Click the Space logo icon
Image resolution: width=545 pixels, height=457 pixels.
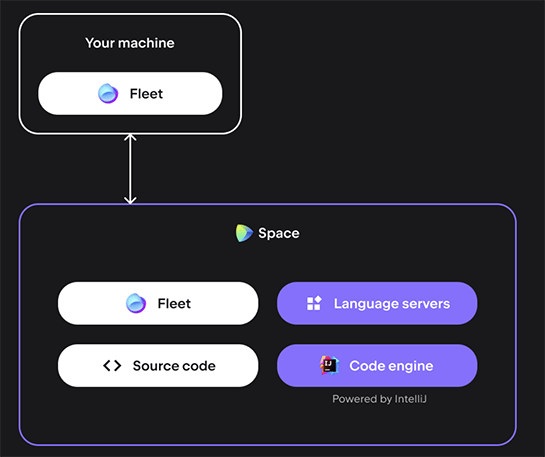244,233
